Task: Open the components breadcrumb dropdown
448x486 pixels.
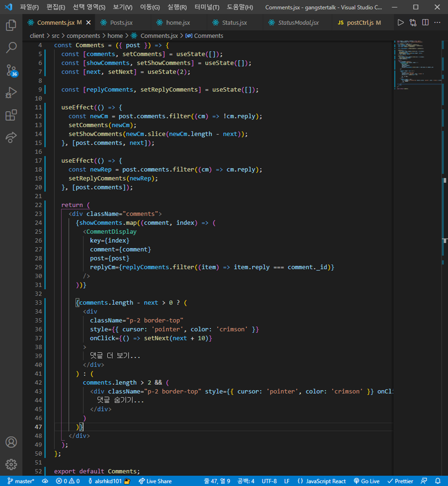Action: coord(83,35)
